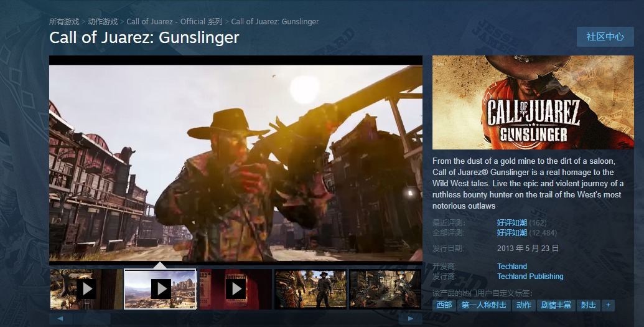Click the 发行日期 label
This screenshot has width=644, height=327.
pyautogui.click(x=448, y=248)
